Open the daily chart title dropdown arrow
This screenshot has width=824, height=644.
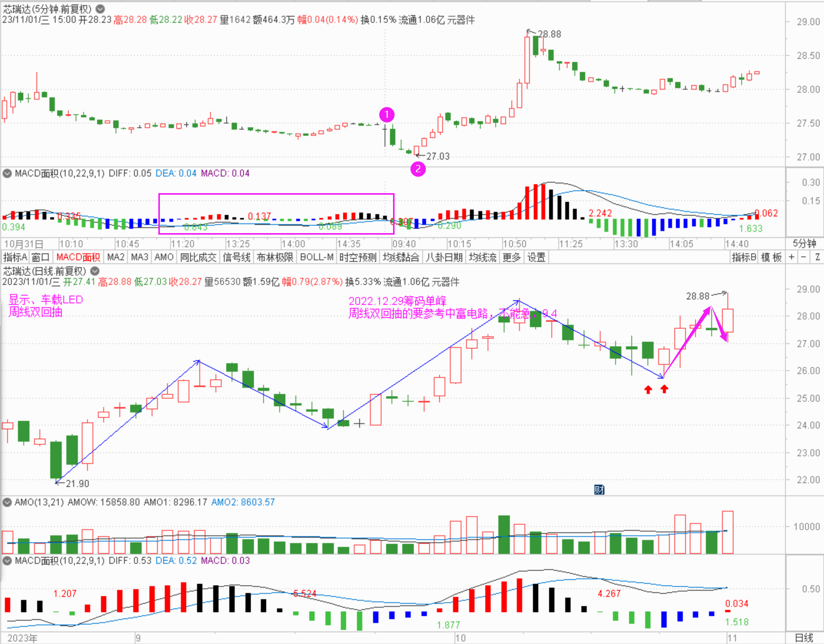point(95,271)
